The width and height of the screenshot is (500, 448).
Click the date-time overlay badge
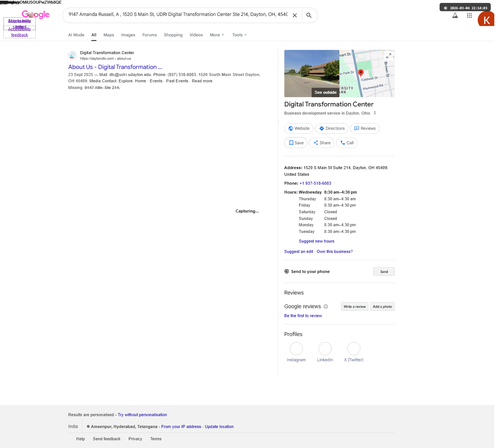(465, 7)
